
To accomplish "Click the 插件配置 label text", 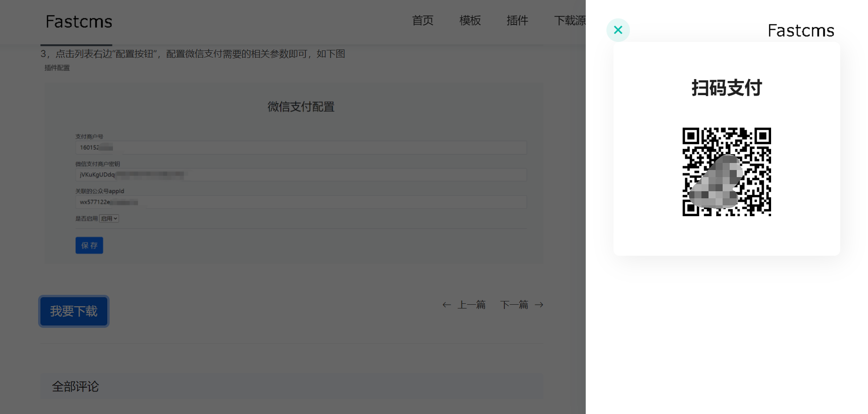I will coord(57,68).
